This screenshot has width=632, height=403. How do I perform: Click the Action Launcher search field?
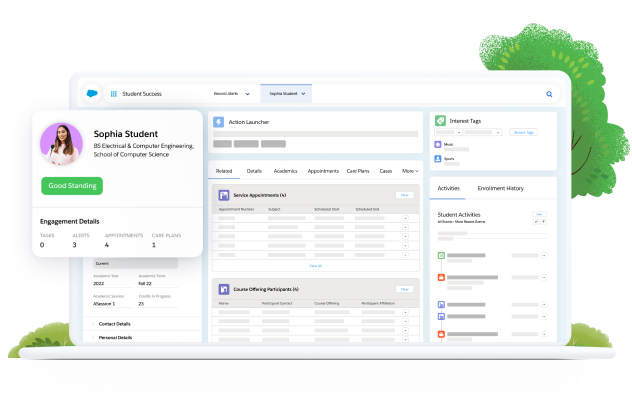pos(316,134)
